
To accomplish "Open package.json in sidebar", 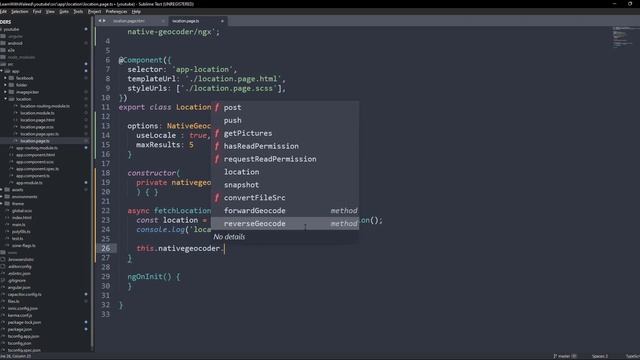I will [20, 329].
